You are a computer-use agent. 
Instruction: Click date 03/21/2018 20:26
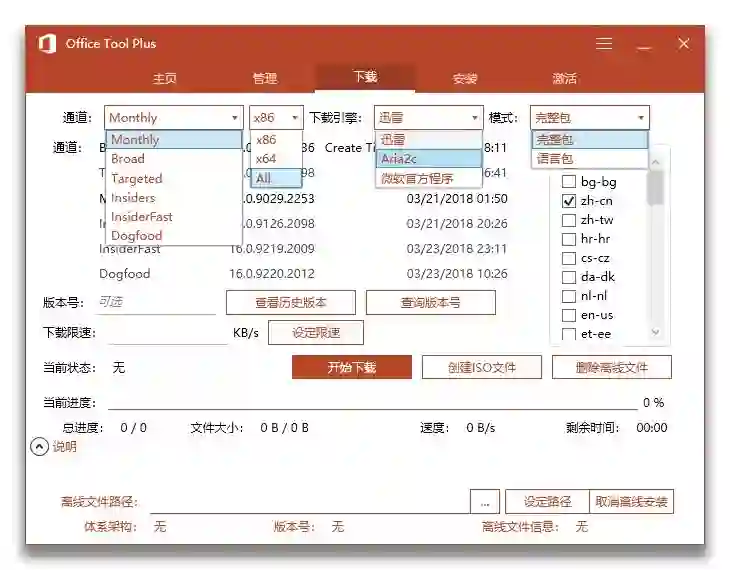click(457, 224)
